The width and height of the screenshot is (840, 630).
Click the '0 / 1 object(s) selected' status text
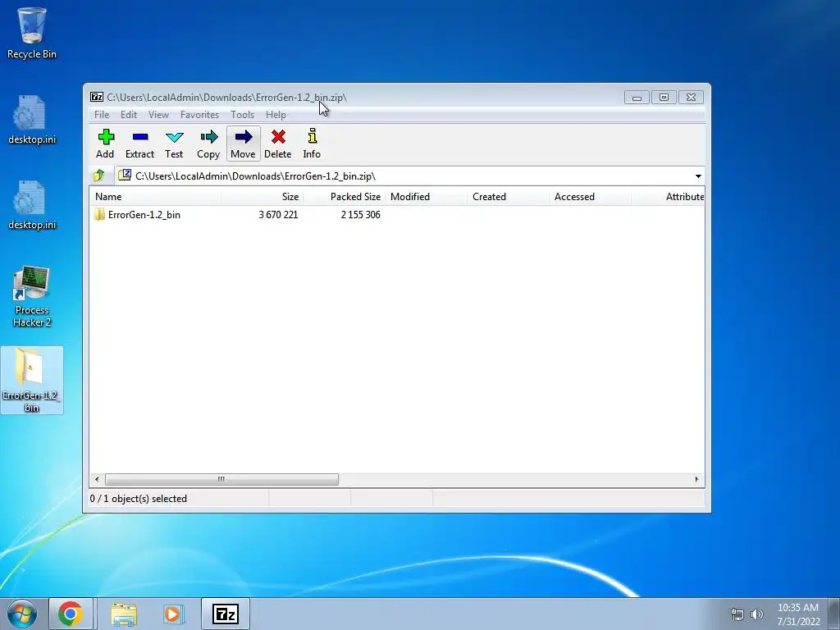pyautogui.click(x=138, y=499)
